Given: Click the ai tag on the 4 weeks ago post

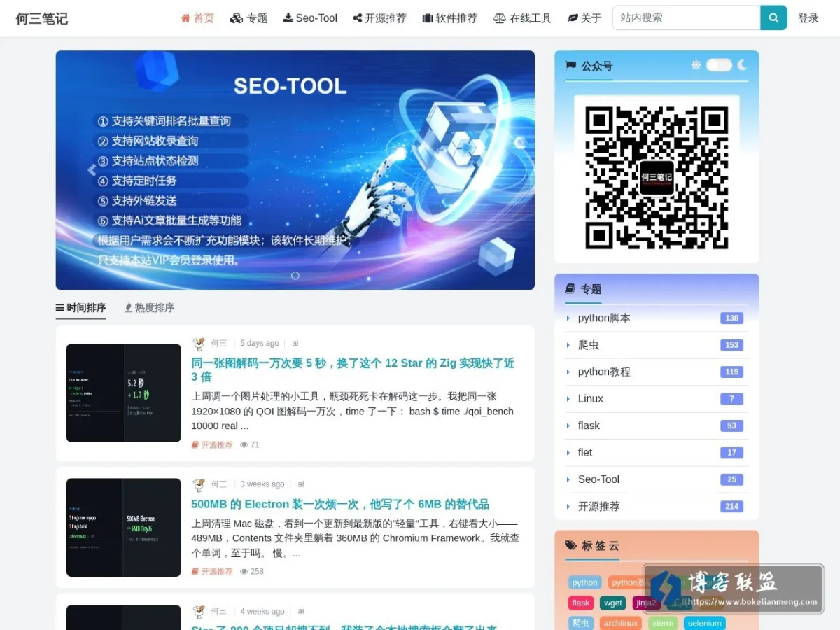Looking at the screenshot, I should (x=301, y=611).
